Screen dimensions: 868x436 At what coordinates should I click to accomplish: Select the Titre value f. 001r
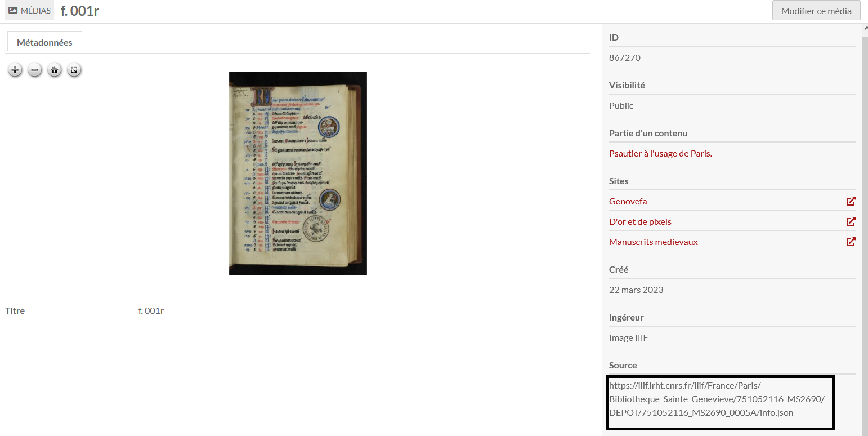pos(150,310)
